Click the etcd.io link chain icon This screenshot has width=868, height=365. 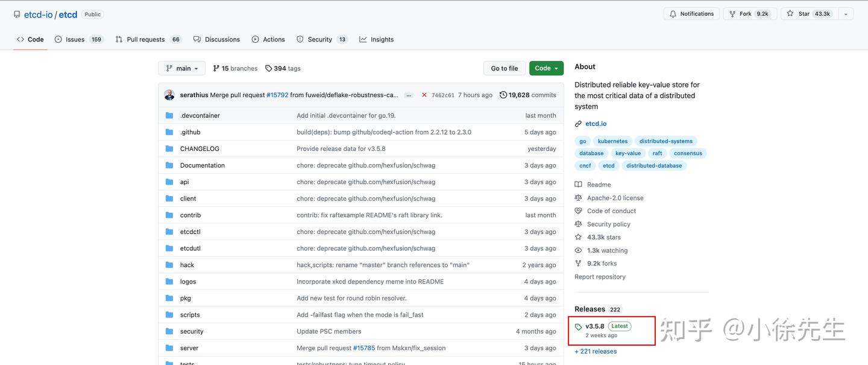pyautogui.click(x=578, y=124)
